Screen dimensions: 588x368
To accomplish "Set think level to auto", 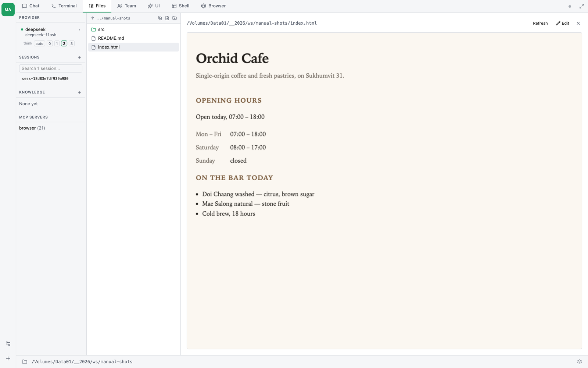I will click(39, 43).
